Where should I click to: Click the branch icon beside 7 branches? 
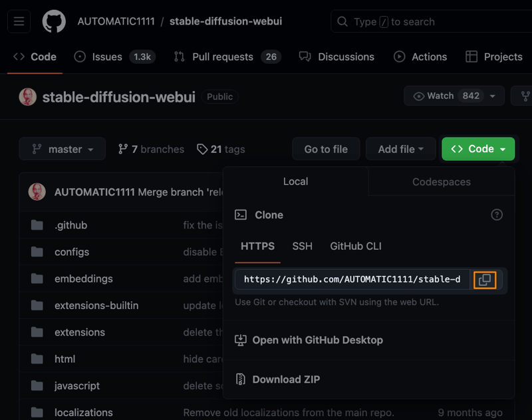(123, 149)
